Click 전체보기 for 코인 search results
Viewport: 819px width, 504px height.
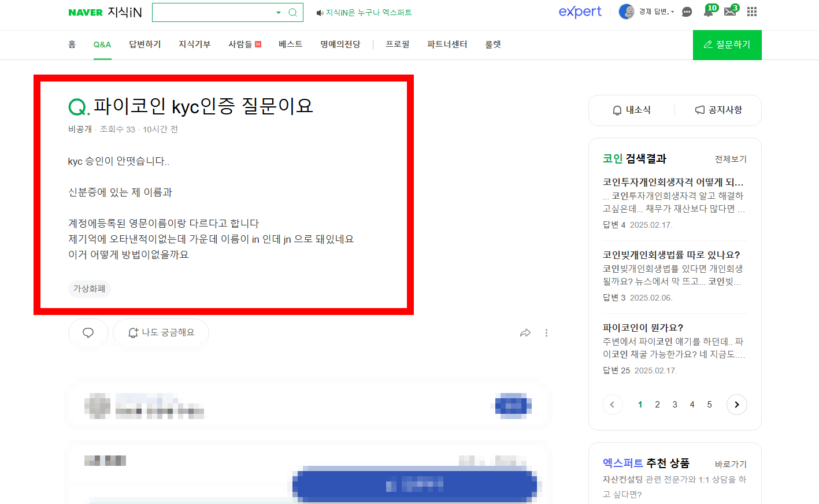pos(731,159)
